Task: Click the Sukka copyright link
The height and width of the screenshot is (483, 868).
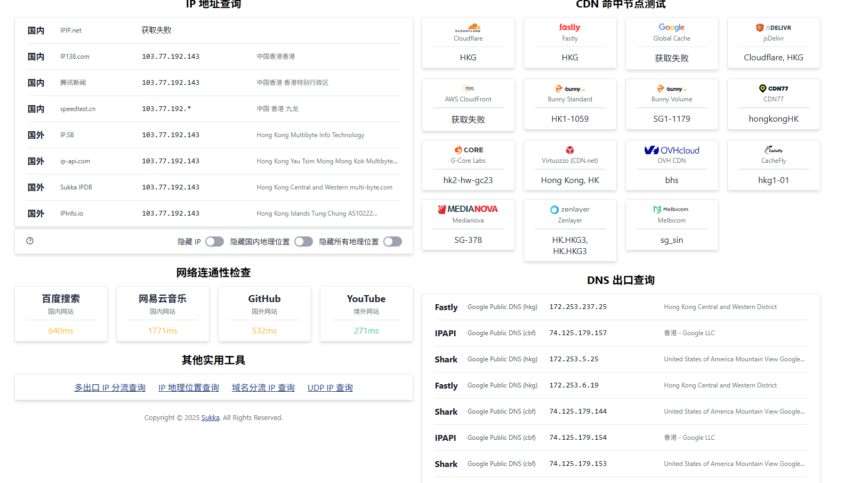Action: (x=210, y=417)
